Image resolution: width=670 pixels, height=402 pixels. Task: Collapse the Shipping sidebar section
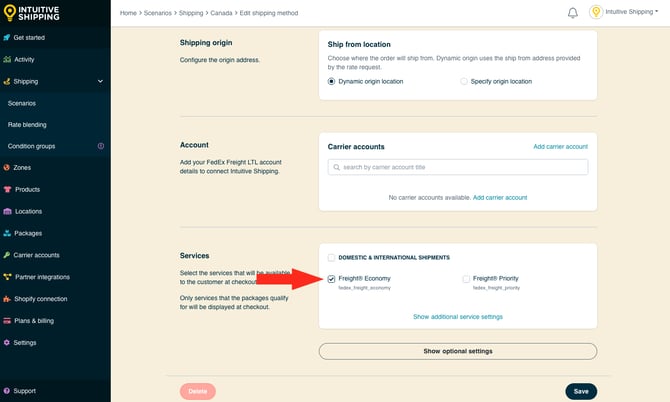click(100, 81)
